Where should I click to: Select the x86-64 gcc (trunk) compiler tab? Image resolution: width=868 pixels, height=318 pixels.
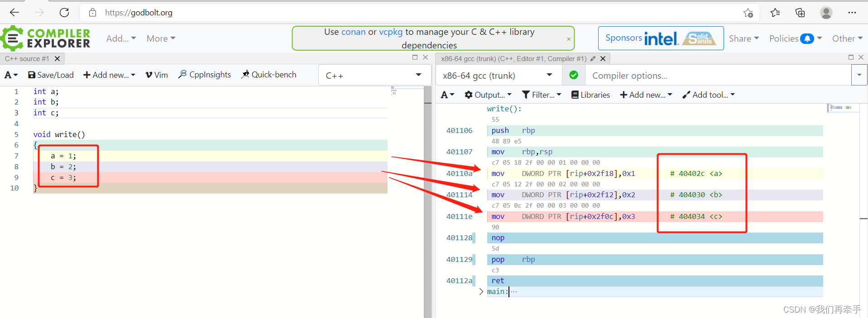coord(513,59)
